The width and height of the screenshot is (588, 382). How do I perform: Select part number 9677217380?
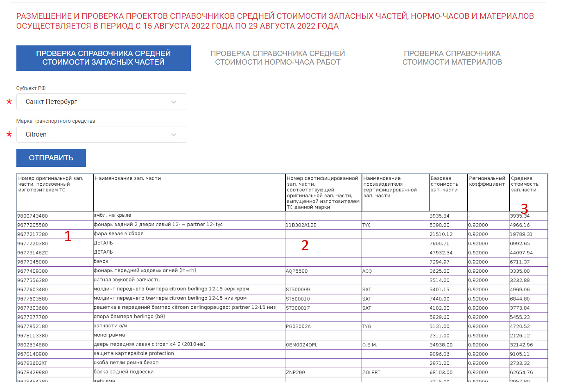[x=32, y=234]
